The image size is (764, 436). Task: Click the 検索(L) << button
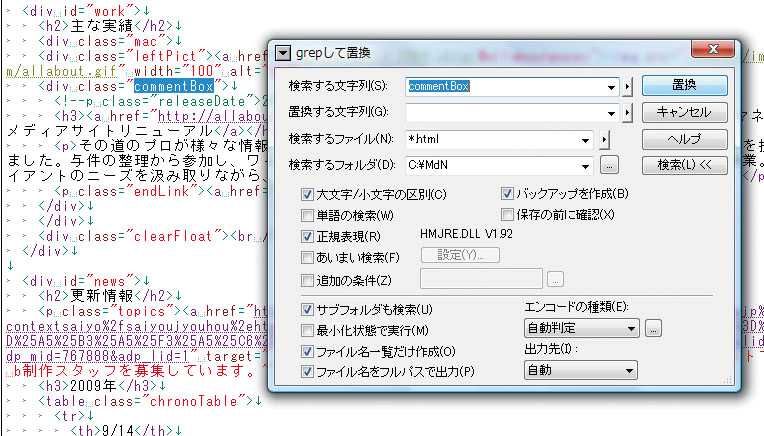[685, 165]
